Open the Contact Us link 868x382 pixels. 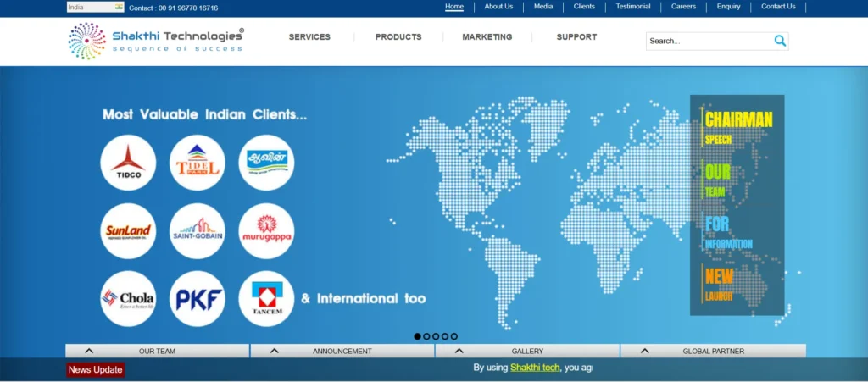click(x=778, y=7)
